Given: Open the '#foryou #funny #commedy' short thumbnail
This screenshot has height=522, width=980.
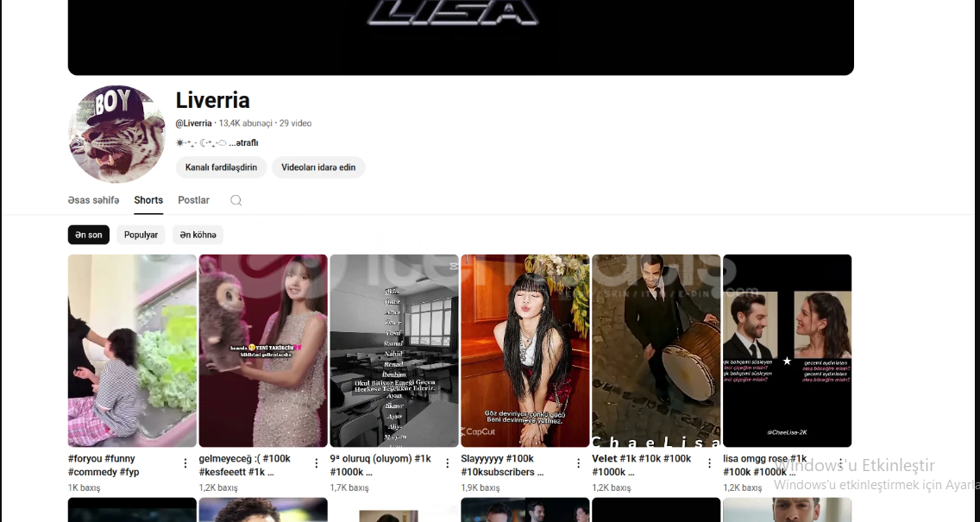Looking at the screenshot, I should coord(133,350).
